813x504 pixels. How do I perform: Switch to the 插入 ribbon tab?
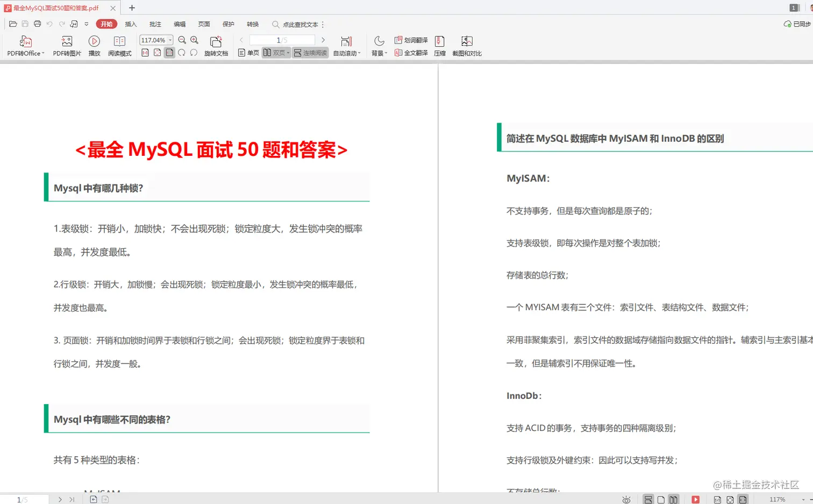(x=131, y=24)
